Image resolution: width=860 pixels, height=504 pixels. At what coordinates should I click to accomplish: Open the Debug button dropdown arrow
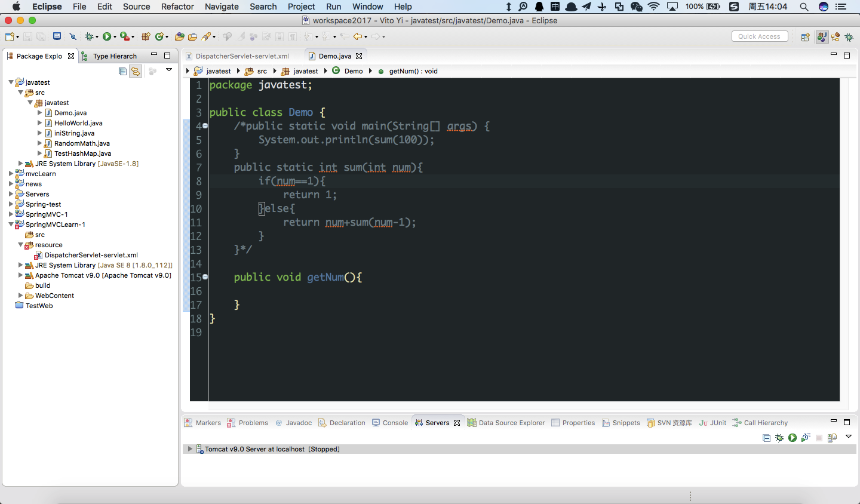click(x=97, y=37)
